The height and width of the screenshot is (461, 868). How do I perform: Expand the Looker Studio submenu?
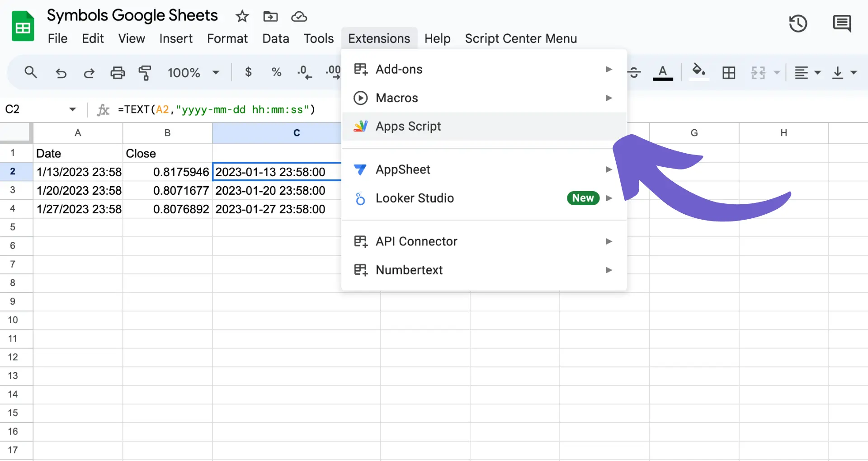point(484,198)
